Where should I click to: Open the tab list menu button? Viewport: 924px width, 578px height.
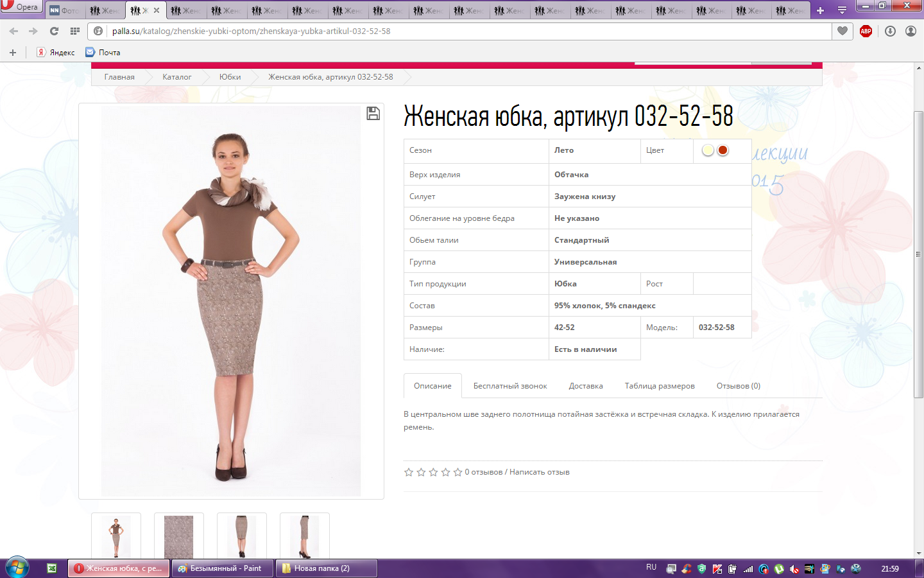(842, 10)
